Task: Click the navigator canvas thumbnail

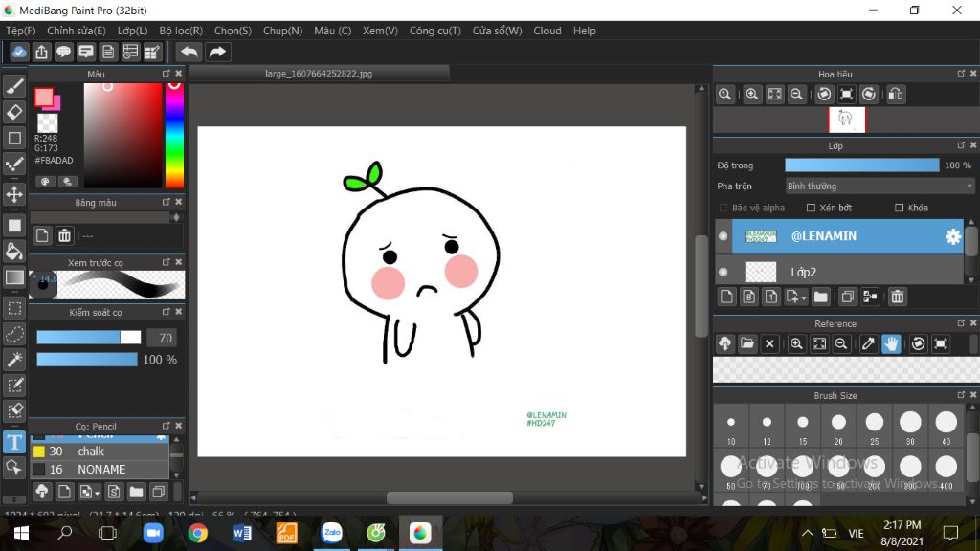Action: [847, 120]
